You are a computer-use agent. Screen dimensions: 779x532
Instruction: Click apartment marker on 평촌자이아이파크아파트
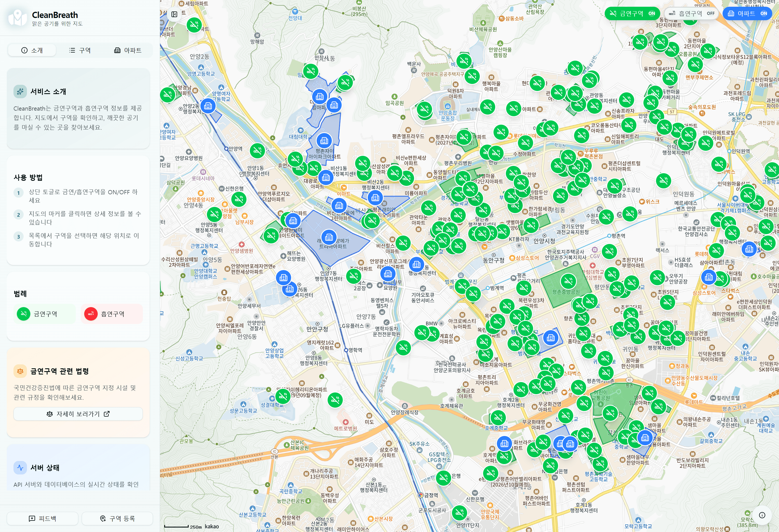click(324, 140)
